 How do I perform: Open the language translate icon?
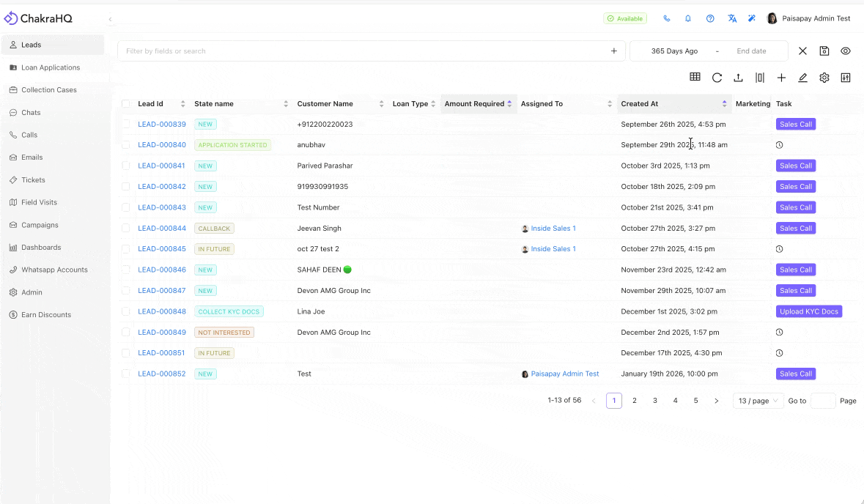[x=732, y=18]
